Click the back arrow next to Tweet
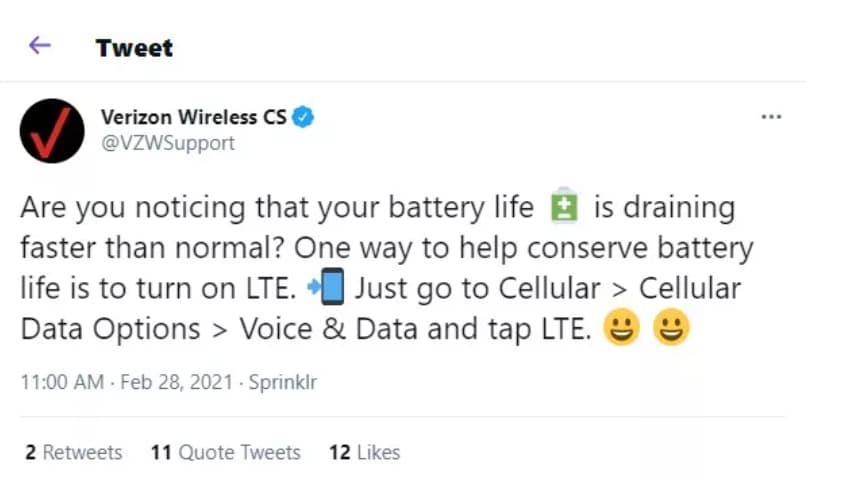Image resolution: width=847 pixels, height=490 pixels. (39, 46)
